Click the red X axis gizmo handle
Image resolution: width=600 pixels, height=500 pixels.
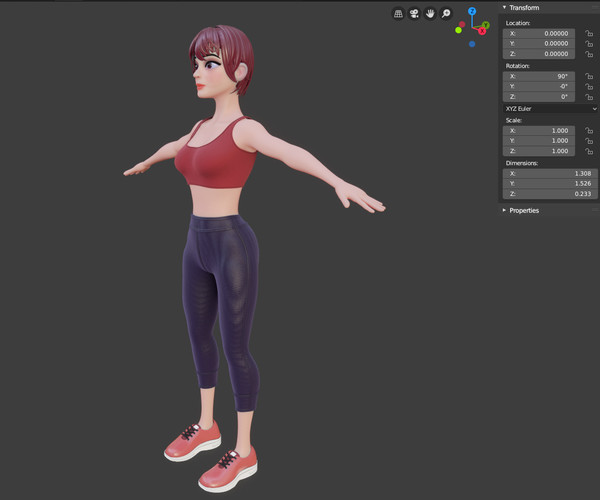[482, 31]
